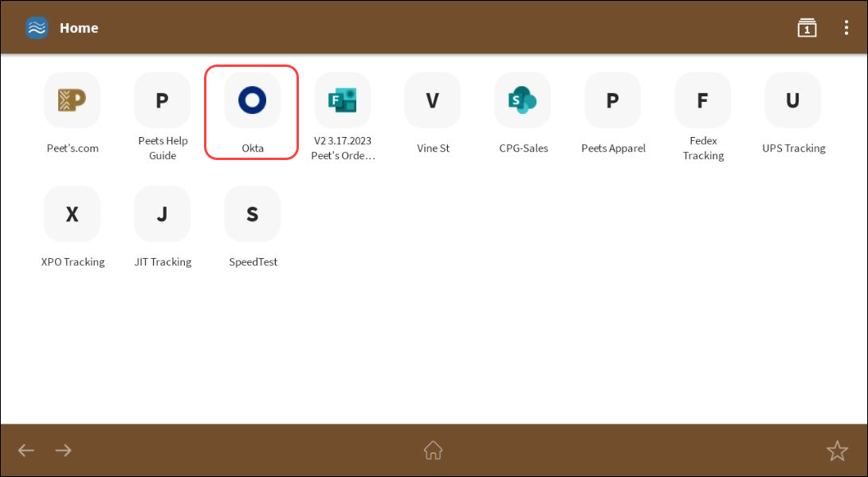Navigate back using the left arrow
The image size is (868, 477).
coord(26,450)
